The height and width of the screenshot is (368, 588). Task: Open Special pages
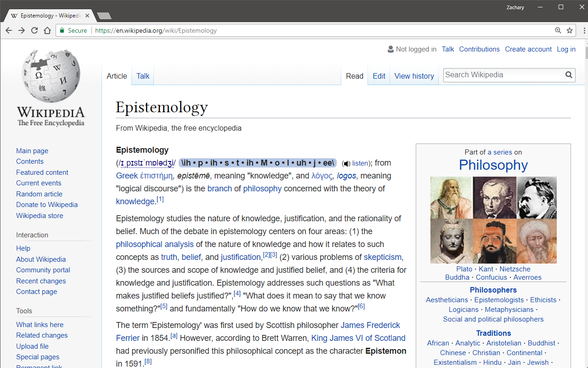(38, 357)
